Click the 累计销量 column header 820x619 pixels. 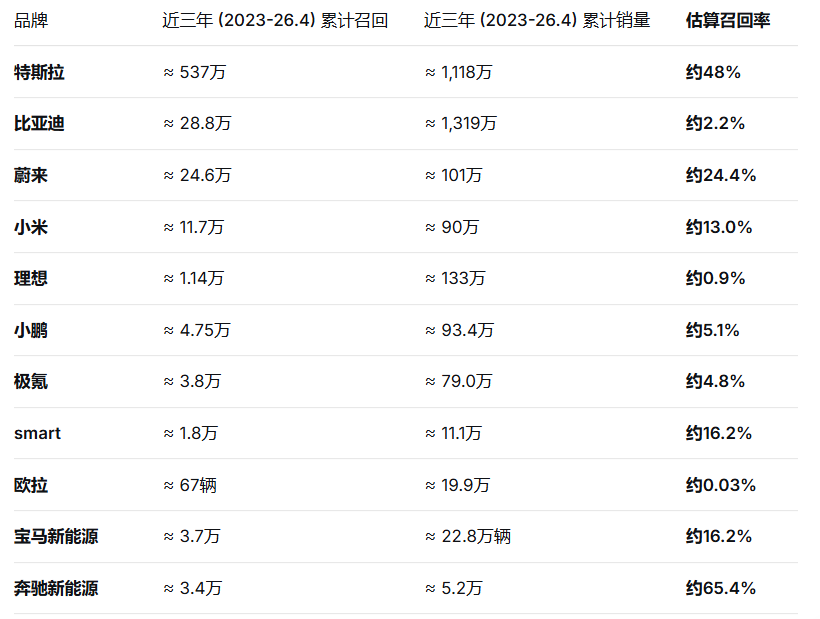click(x=537, y=21)
